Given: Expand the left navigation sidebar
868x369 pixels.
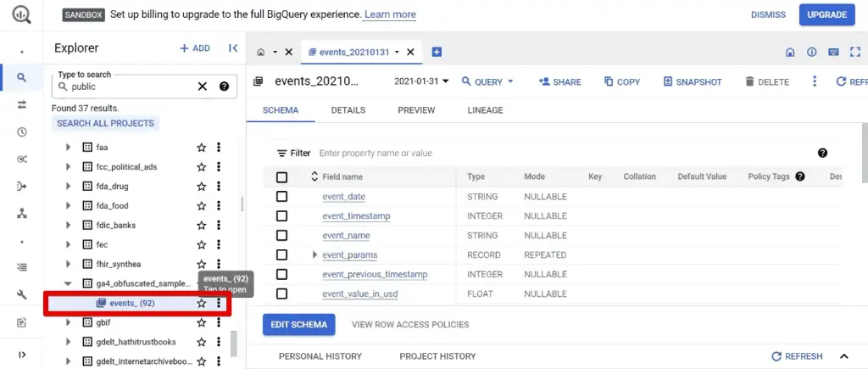Looking at the screenshot, I should tap(21, 355).
